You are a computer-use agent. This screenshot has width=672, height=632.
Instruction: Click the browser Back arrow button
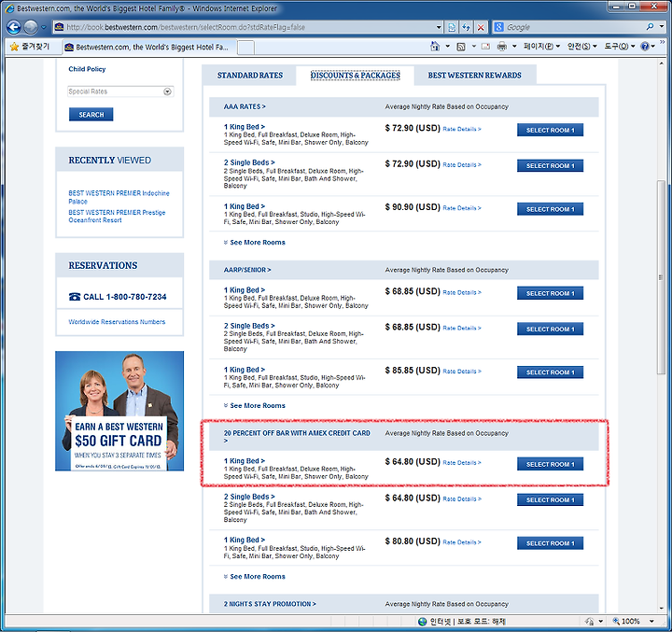(x=13, y=27)
